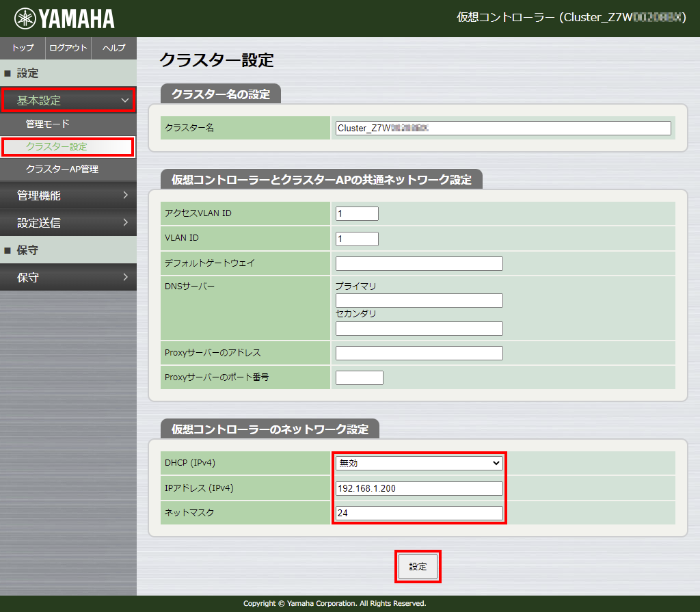Image resolution: width=700 pixels, height=612 pixels.
Task: Expand the 設定送信 menu
Action: tap(68, 223)
